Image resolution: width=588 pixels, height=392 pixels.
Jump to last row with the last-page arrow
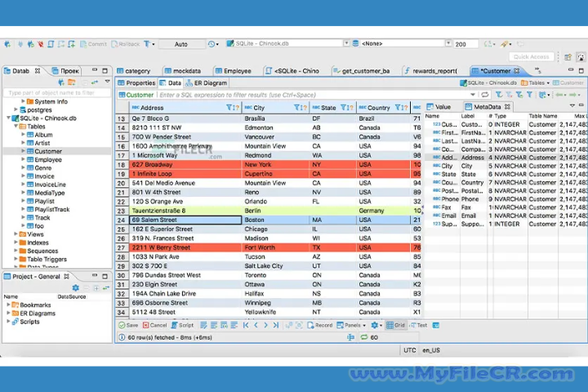click(x=276, y=325)
